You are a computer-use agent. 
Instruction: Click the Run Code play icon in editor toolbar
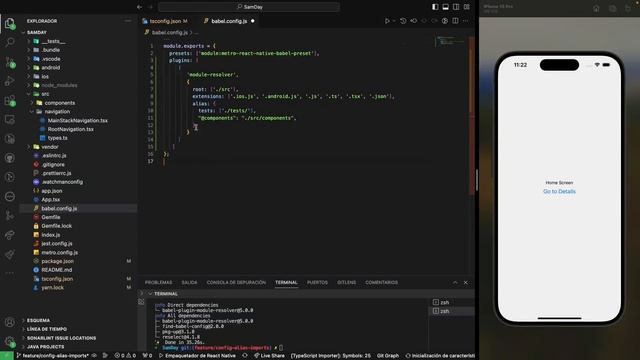point(387,21)
